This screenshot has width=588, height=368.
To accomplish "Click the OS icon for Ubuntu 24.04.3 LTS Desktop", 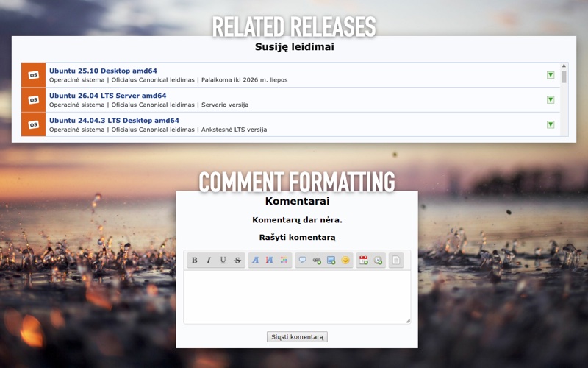I will pyautogui.click(x=33, y=124).
